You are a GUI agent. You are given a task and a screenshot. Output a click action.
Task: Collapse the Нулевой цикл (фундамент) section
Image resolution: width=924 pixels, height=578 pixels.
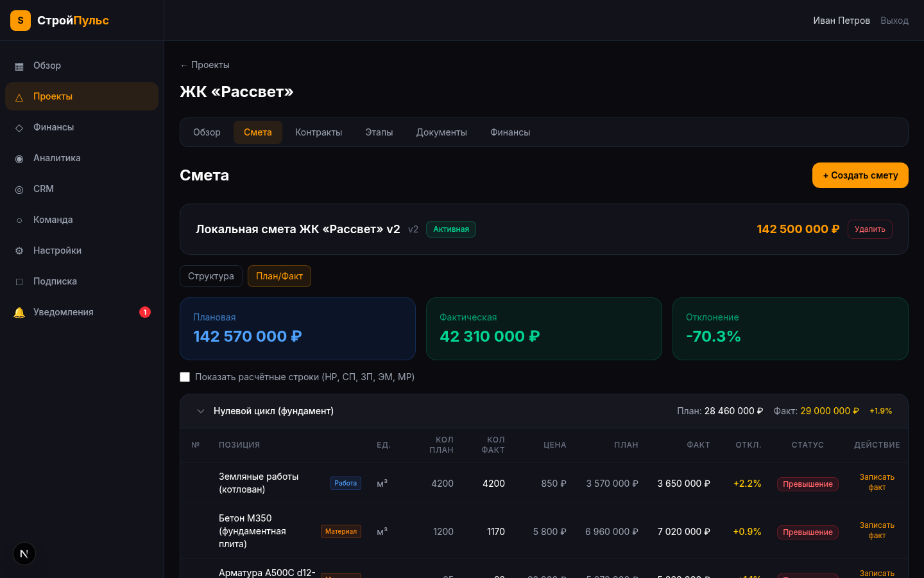(x=201, y=411)
